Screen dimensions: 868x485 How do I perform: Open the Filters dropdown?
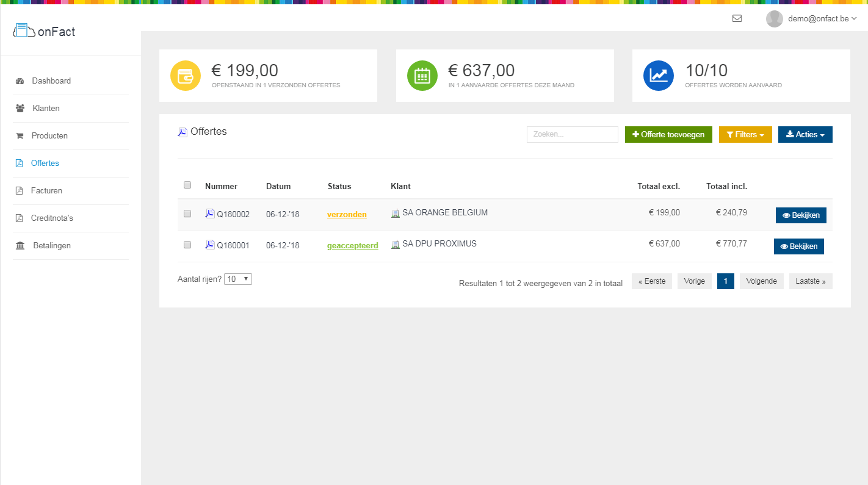pos(745,134)
